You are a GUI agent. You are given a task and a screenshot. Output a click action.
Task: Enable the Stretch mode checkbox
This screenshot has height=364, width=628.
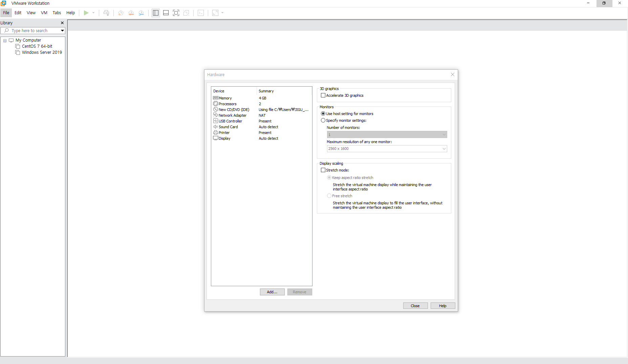tap(323, 170)
